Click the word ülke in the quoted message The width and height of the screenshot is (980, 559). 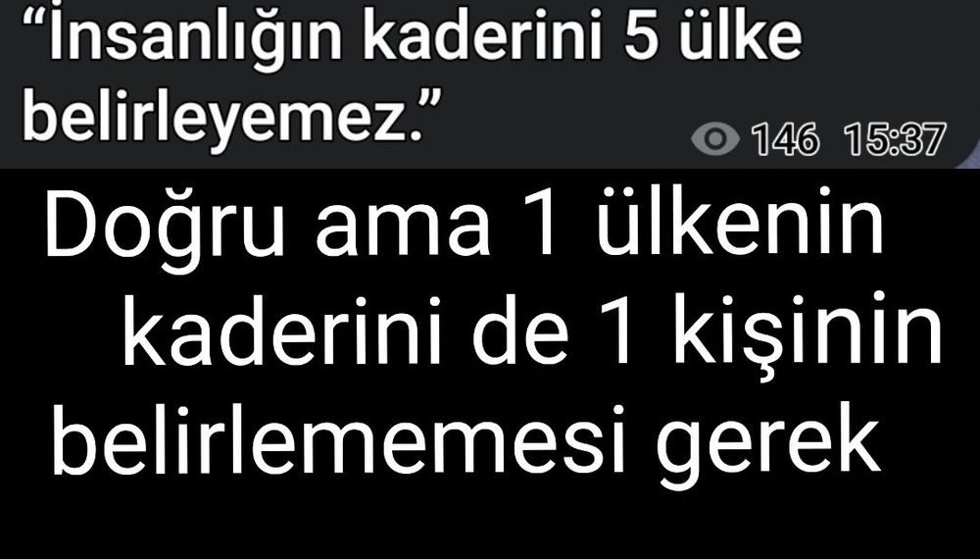741,34
